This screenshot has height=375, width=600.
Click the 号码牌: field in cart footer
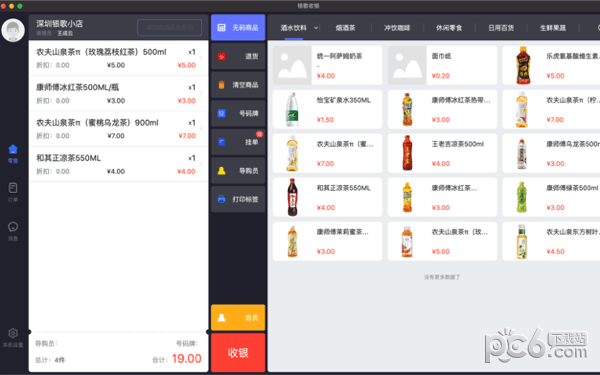187,344
